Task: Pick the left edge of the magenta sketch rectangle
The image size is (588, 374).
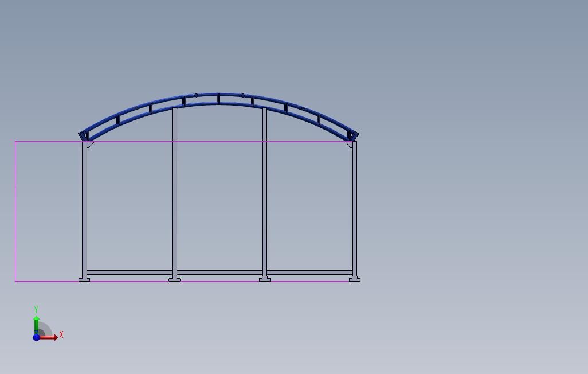Action: (15, 211)
